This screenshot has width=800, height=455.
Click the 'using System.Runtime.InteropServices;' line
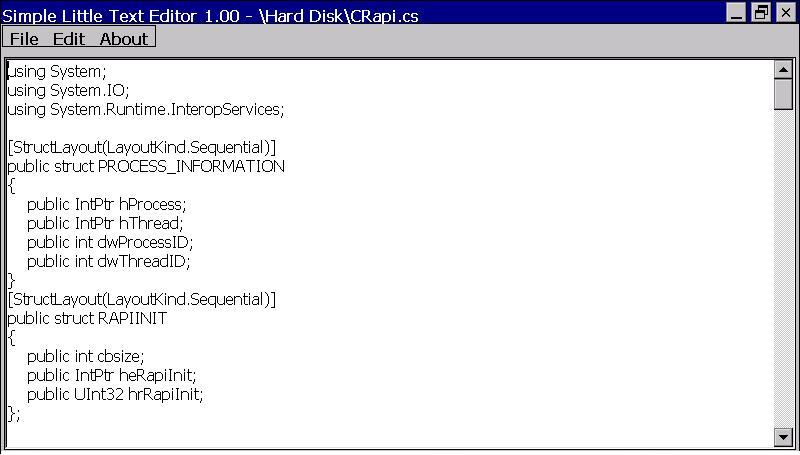click(145, 109)
